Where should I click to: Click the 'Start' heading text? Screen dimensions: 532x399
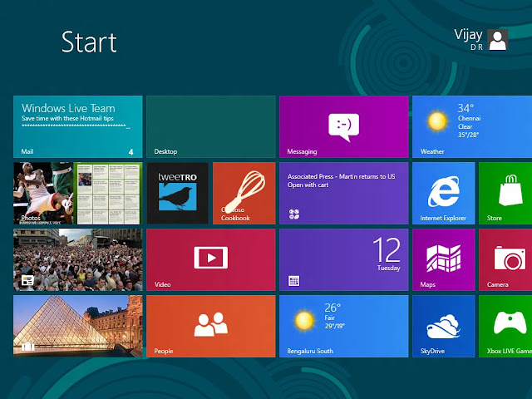[x=89, y=42]
